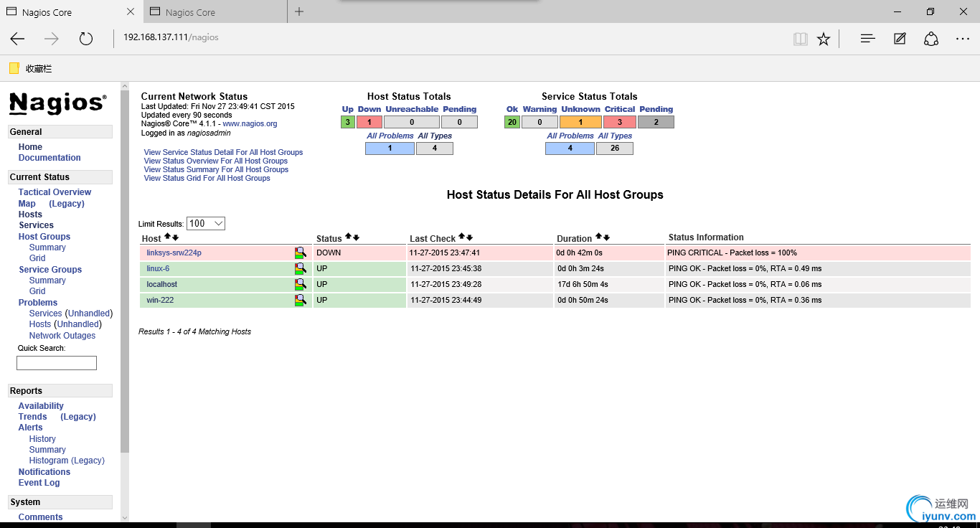Close the first Nagios Core tab

(x=131, y=11)
